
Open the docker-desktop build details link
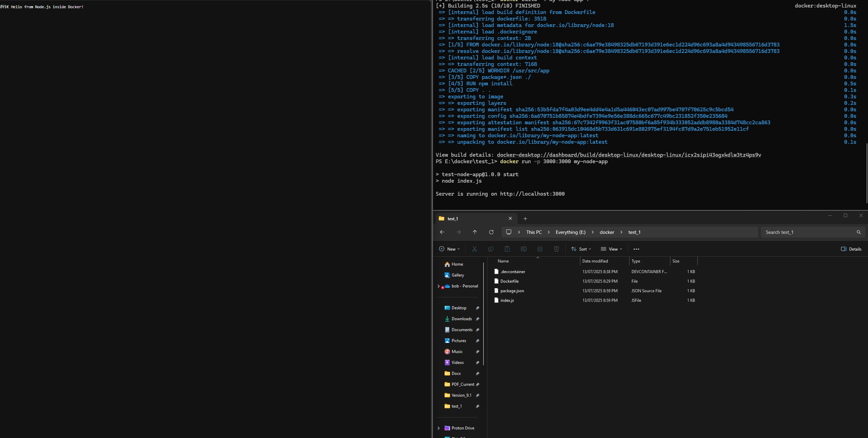point(627,155)
